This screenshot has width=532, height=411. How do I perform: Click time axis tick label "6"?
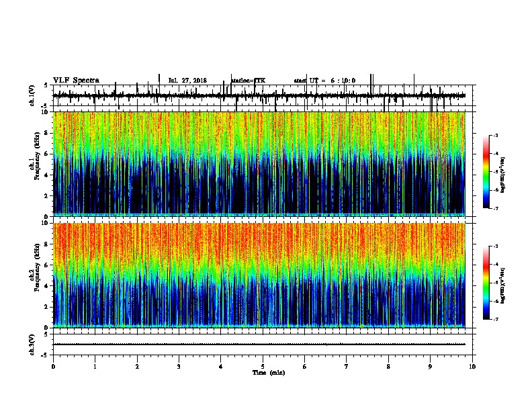click(305, 367)
